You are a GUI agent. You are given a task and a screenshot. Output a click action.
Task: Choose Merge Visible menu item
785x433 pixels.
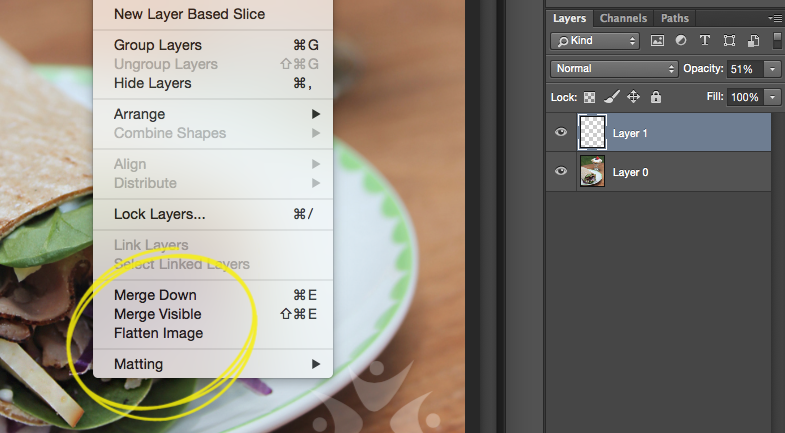pos(213,314)
